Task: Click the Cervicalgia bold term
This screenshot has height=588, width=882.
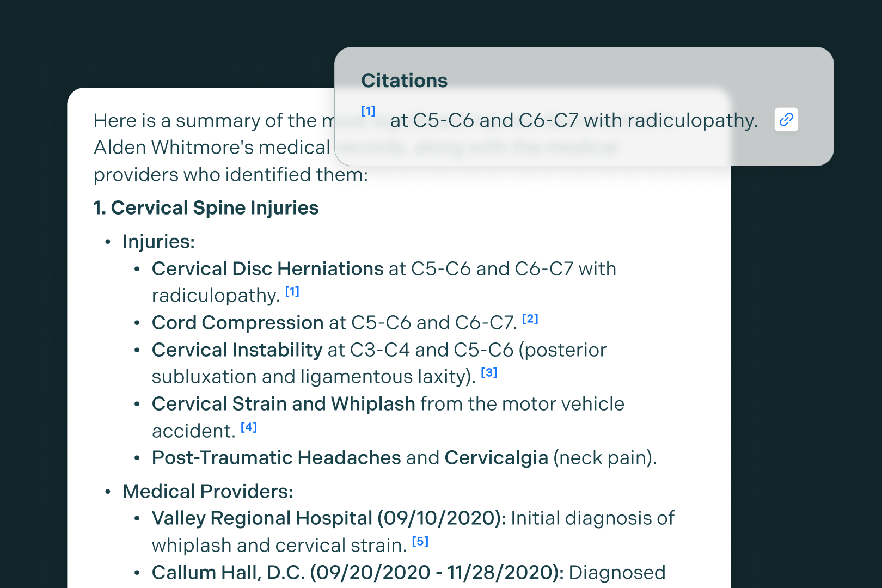Action: click(497, 458)
